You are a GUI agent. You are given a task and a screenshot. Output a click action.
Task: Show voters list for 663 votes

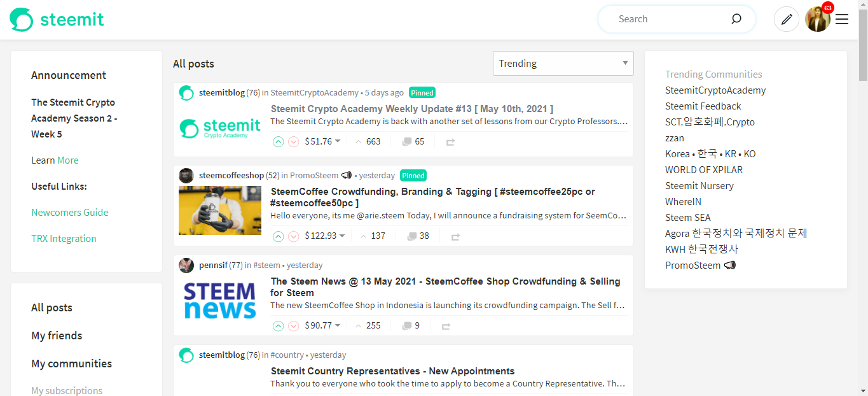point(368,141)
